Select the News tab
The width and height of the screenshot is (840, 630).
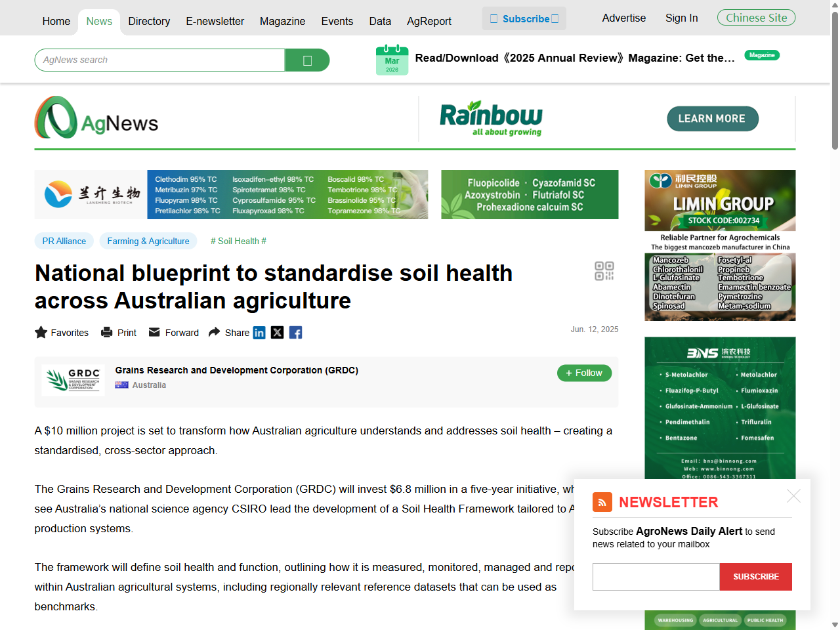click(99, 21)
